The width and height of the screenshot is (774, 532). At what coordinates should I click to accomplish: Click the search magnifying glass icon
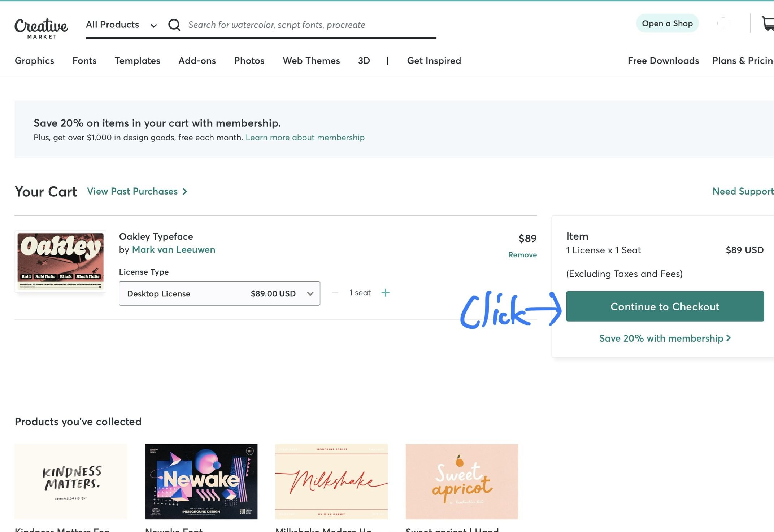coord(174,25)
